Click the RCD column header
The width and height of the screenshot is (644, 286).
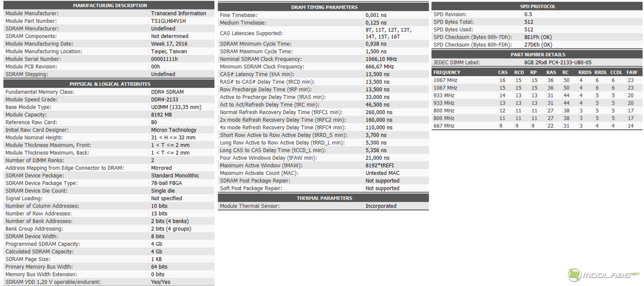coord(519,72)
